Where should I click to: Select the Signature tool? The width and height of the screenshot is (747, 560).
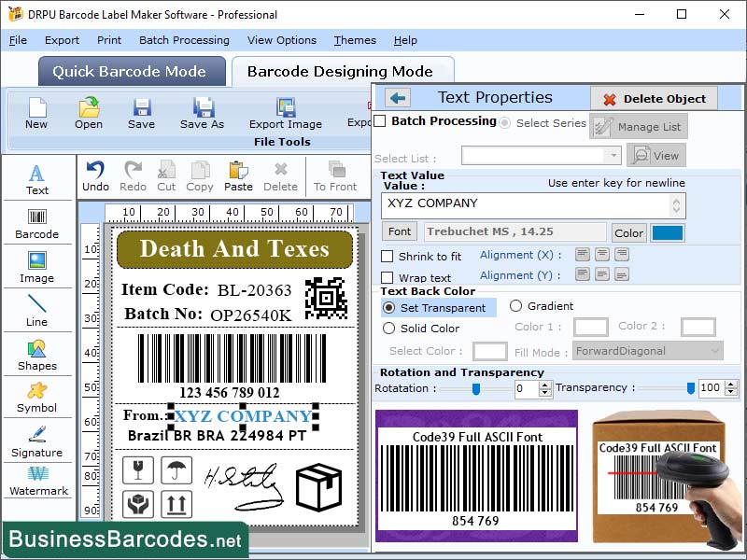37,441
